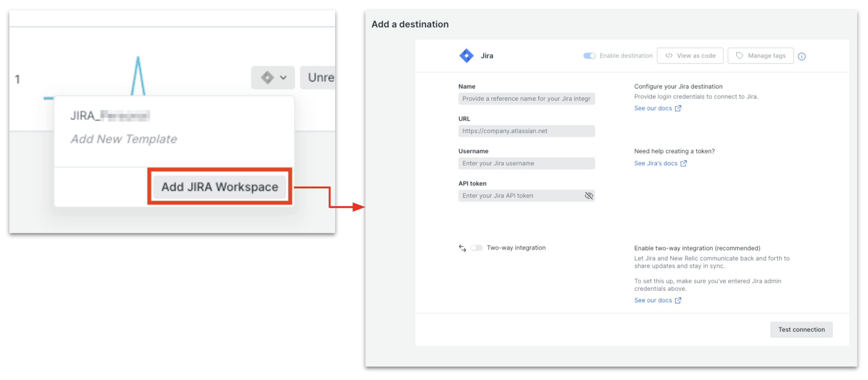Enable the Two-way integration toggle
The width and height of the screenshot is (868, 380).
click(x=476, y=248)
